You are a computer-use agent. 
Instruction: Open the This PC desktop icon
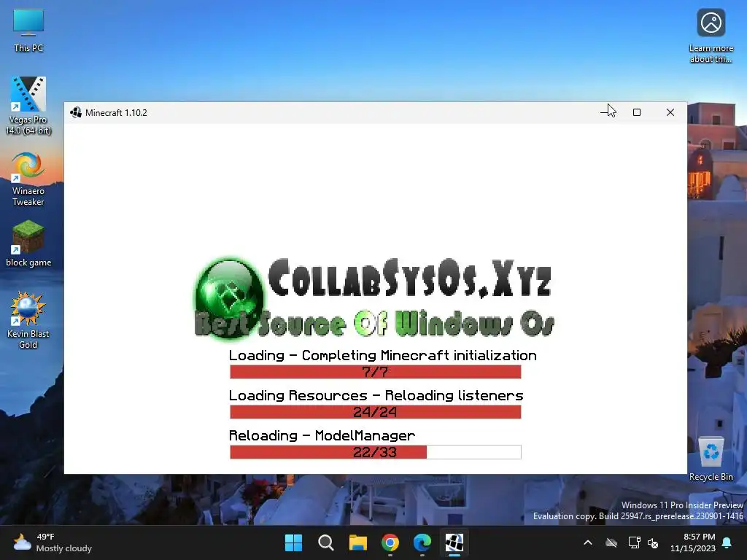click(28, 31)
